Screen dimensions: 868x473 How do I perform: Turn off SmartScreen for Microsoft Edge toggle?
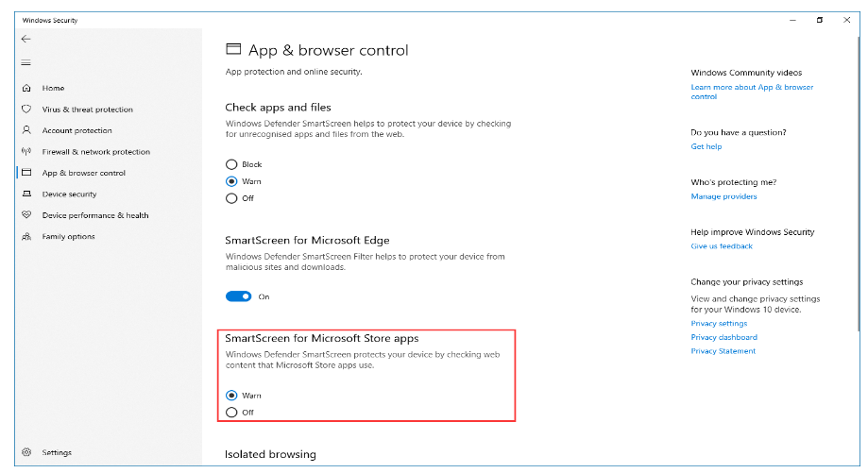coord(239,296)
